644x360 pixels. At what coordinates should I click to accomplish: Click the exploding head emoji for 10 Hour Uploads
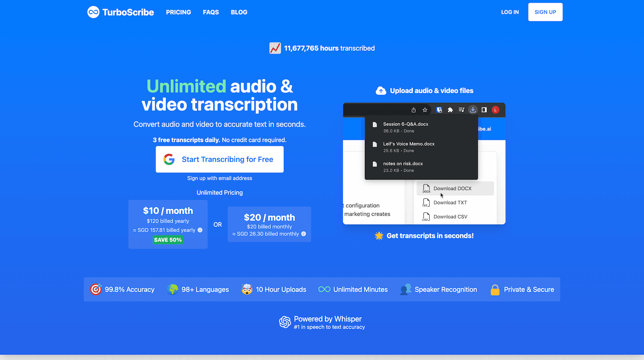pyautogui.click(x=247, y=289)
